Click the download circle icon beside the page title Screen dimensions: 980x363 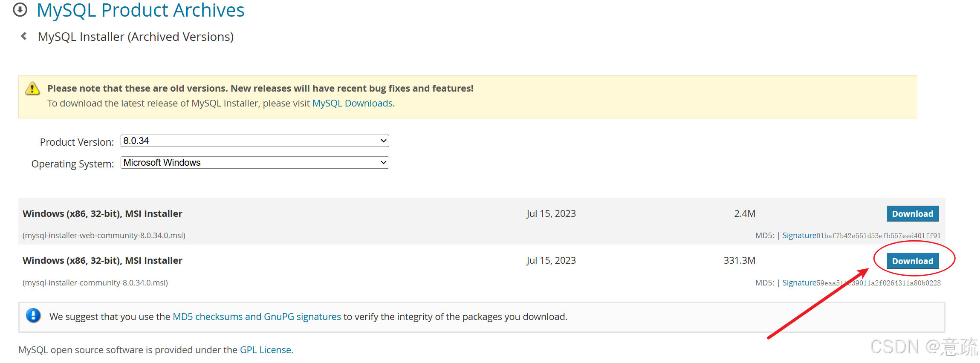(x=20, y=10)
